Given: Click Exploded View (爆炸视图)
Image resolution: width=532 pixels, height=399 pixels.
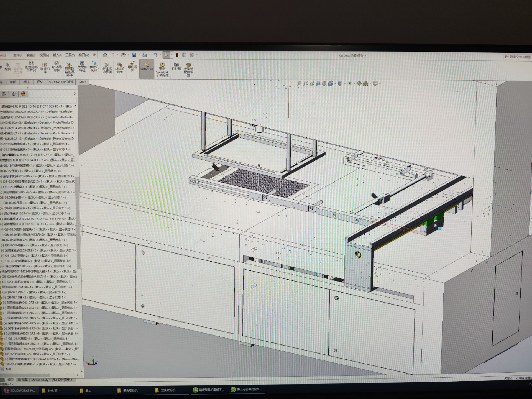Looking at the screenshot, I should pos(132,66).
